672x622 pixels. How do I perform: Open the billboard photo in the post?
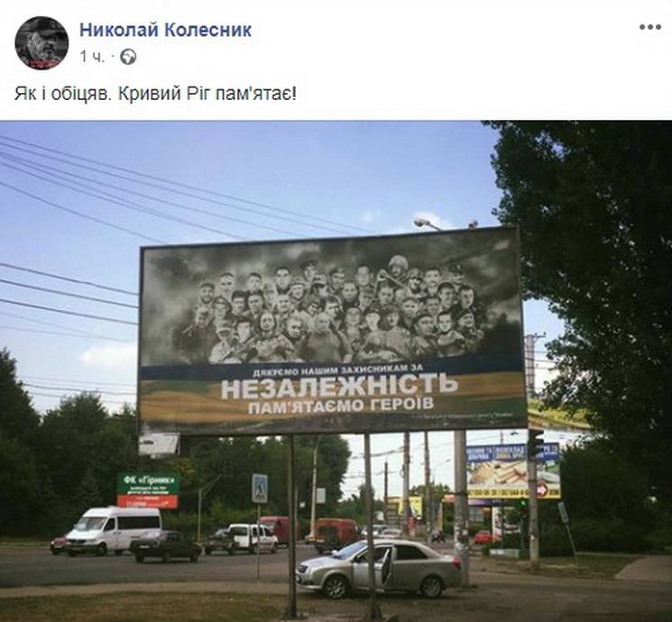click(336, 371)
